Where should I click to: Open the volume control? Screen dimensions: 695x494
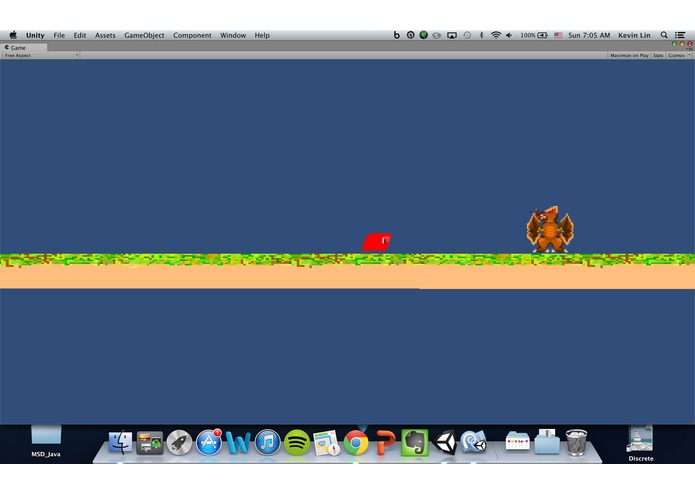tap(509, 35)
